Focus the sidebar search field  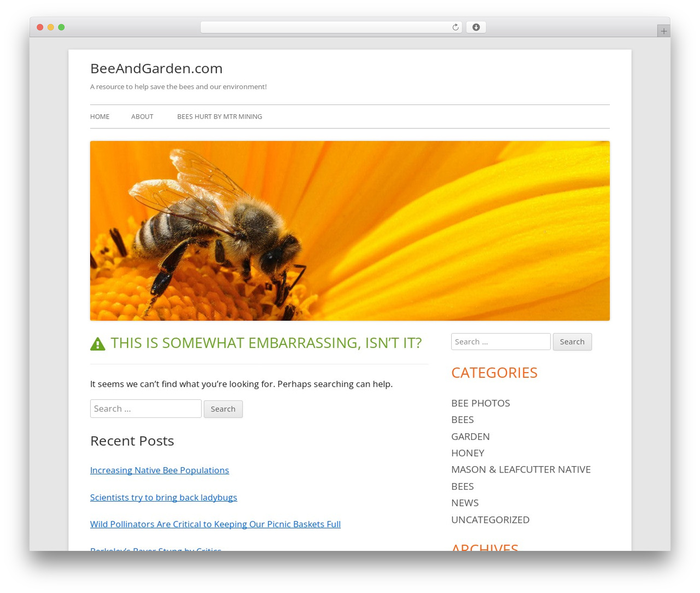[x=501, y=341]
